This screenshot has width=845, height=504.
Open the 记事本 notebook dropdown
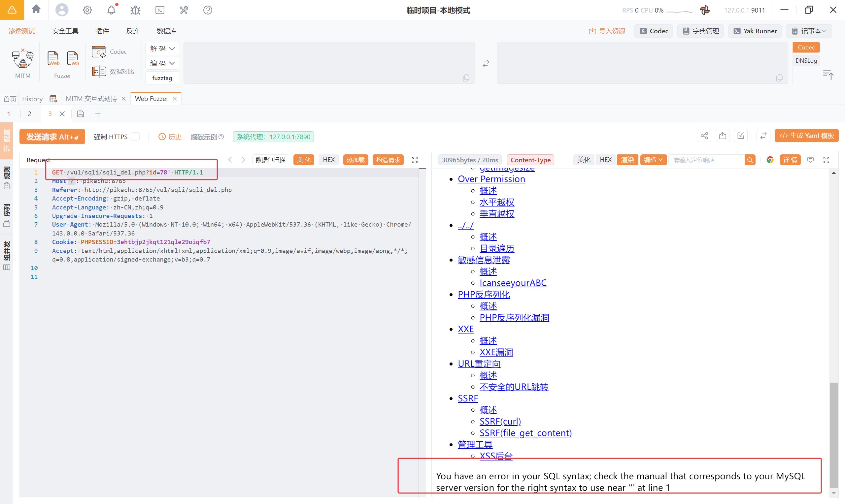[x=810, y=31]
